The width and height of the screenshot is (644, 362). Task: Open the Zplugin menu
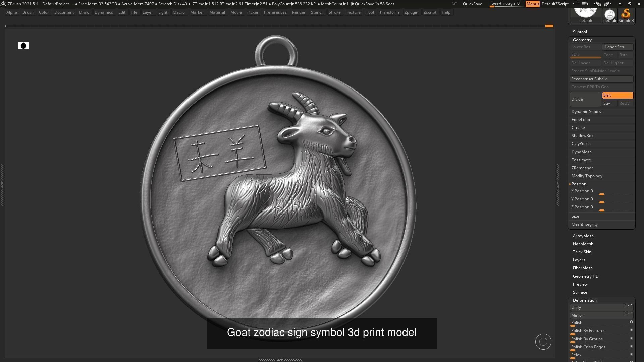click(411, 12)
